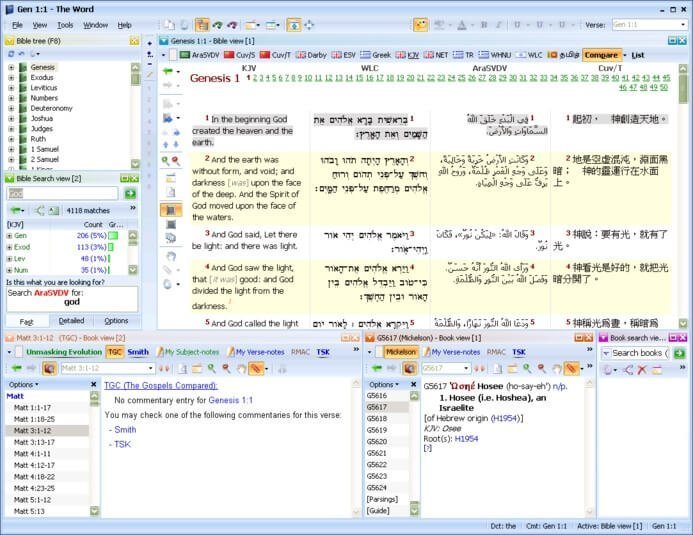
Task: Toggle Italic formatting button
Action: (499, 25)
